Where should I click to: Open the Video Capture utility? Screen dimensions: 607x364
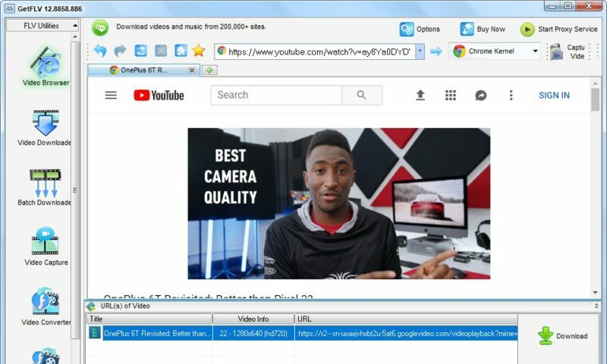pos(46,246)
